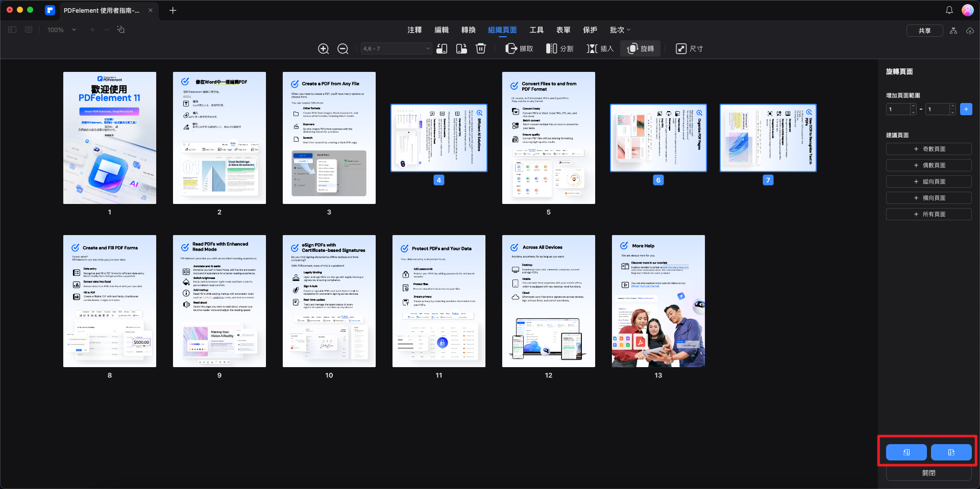Open the 尺寸 page size tool

click(x=690, y=48)
